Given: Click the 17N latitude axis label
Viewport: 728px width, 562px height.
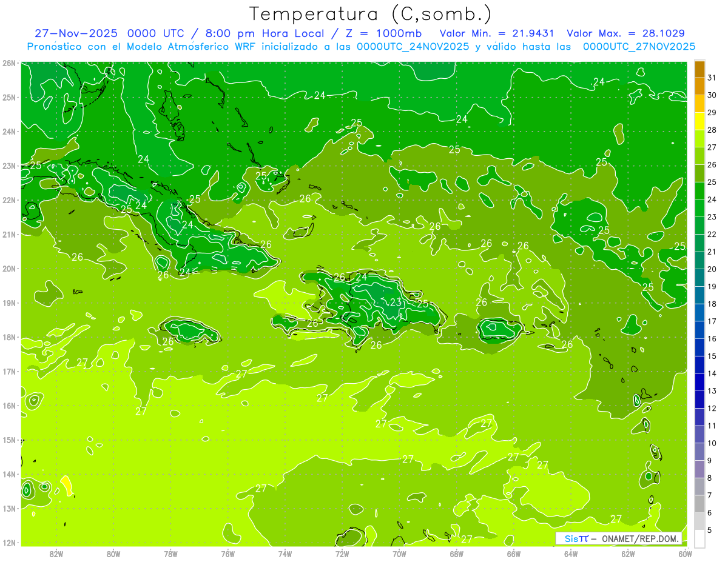Looking at the screenshot, I should [9, 371].
